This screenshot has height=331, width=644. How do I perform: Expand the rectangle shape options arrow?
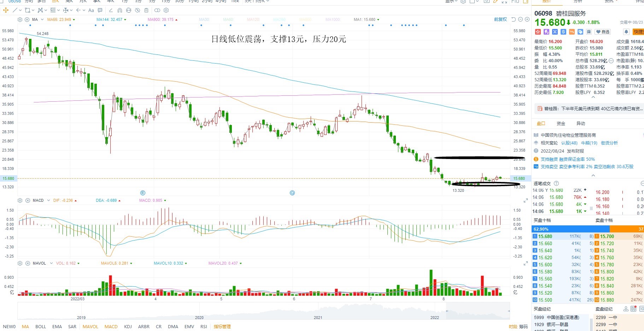(33, 10)
